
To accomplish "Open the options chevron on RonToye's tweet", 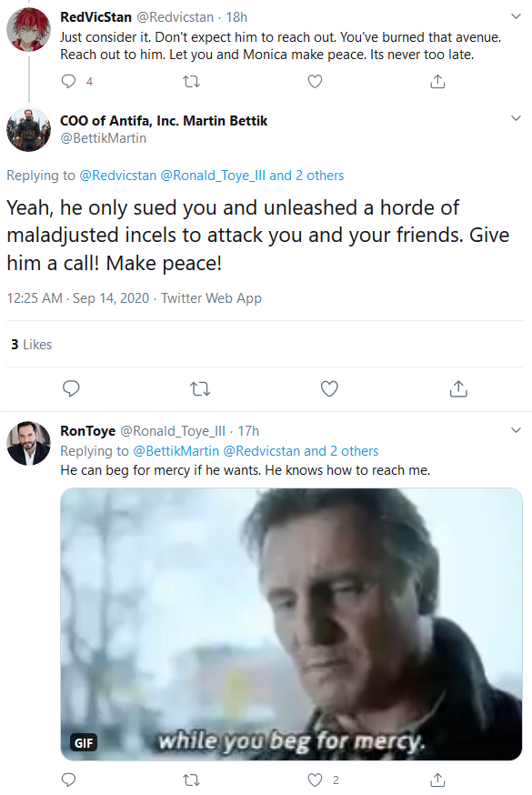I will [516, 430].
